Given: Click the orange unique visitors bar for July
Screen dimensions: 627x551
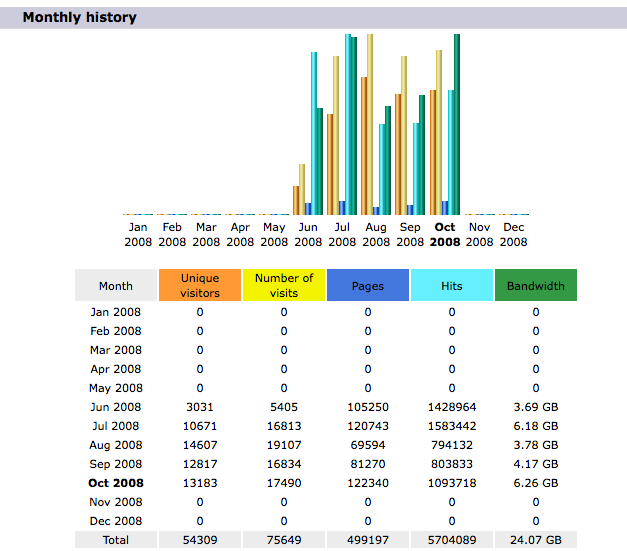Looking at the screenshot, I should pyautogui.click(x=330, y=164).
